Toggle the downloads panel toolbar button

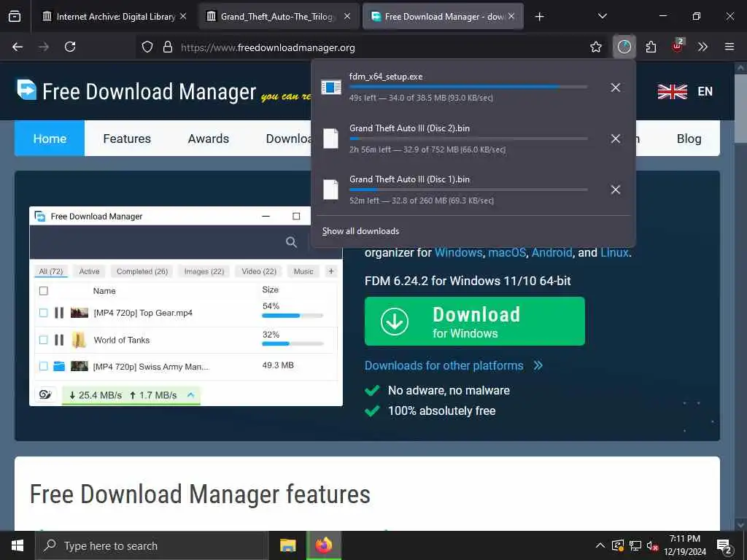(624, 47)
